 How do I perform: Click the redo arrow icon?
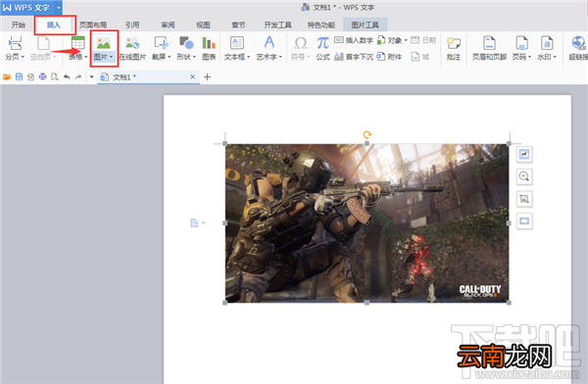coord(78,76)
